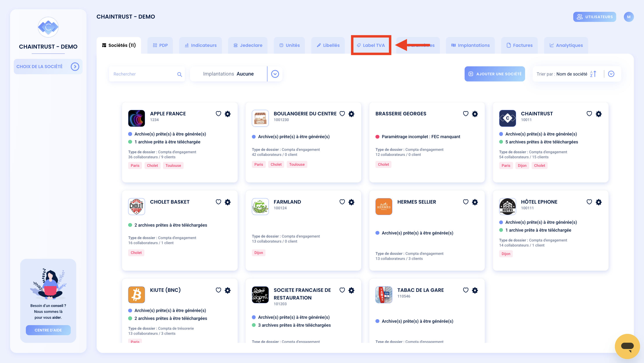Expand the Trier par sort dropdown

coord(611,74)
